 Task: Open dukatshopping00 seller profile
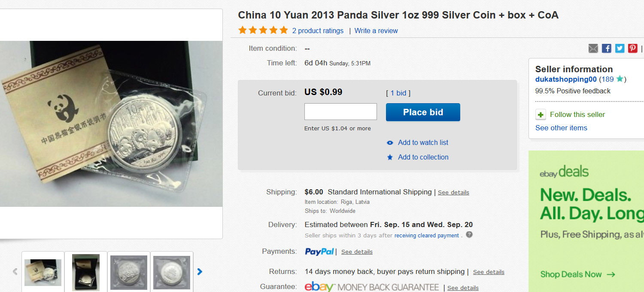click(566, 79)
